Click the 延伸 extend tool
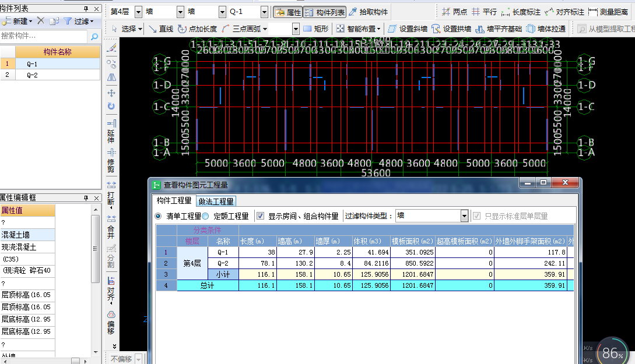 pos(111,132)
